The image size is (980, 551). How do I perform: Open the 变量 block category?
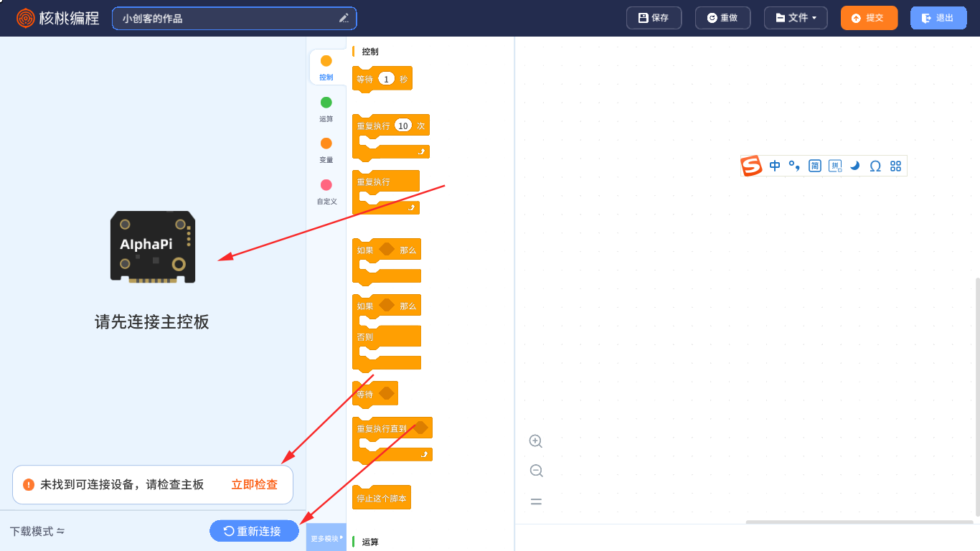[x=326, y=150]
